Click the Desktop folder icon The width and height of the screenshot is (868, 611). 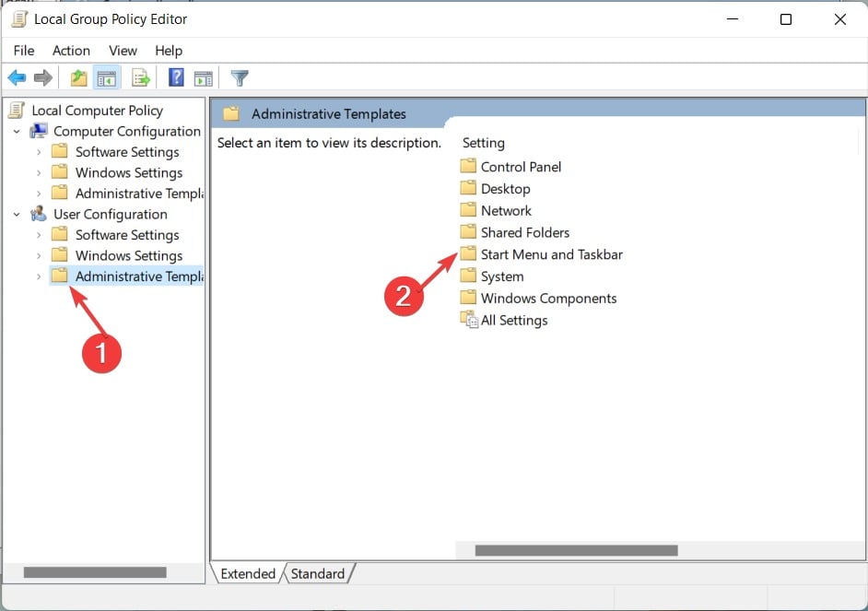point(468,188)
